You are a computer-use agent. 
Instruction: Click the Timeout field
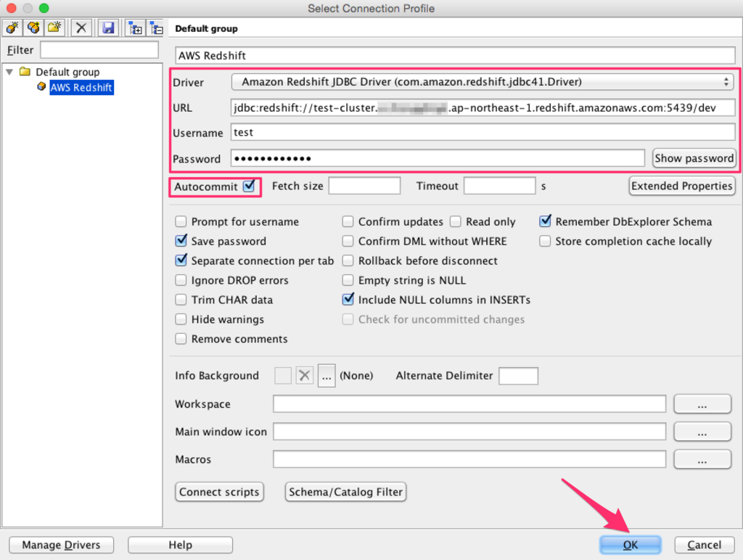pos(499,186)
